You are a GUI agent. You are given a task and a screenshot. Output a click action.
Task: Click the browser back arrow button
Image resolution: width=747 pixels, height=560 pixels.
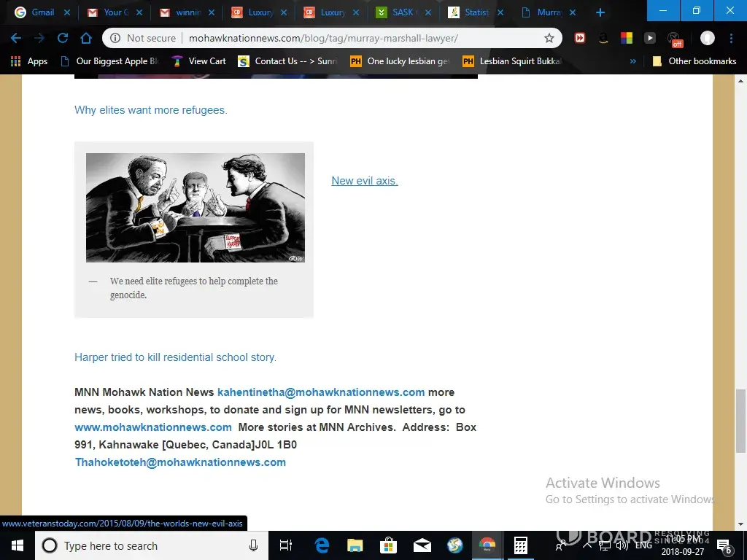[16, 38]
